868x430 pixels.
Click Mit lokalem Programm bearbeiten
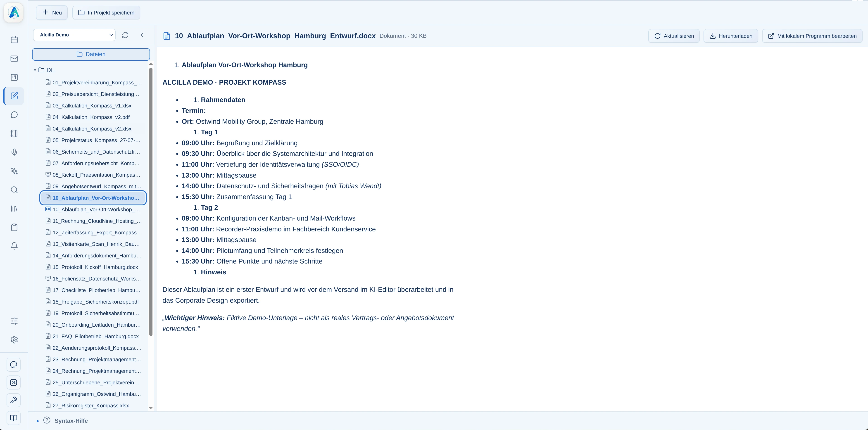812,36
